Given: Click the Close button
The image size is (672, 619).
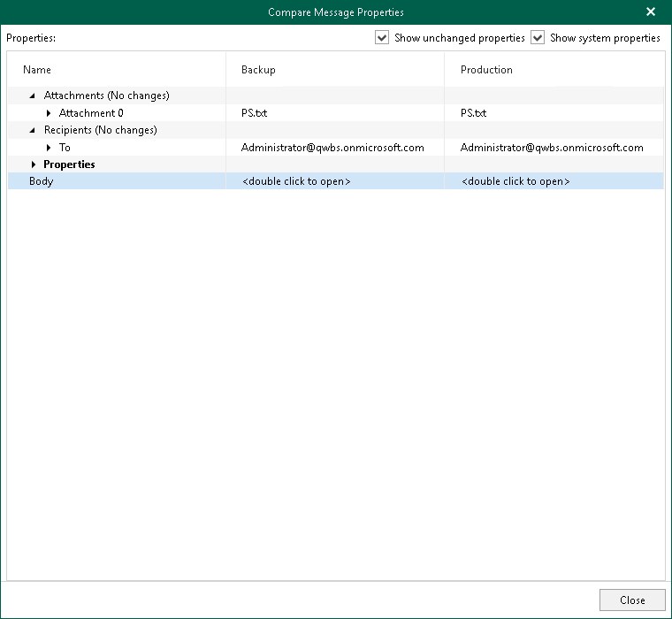Looking at the screenshot, I should coord(632,600).
